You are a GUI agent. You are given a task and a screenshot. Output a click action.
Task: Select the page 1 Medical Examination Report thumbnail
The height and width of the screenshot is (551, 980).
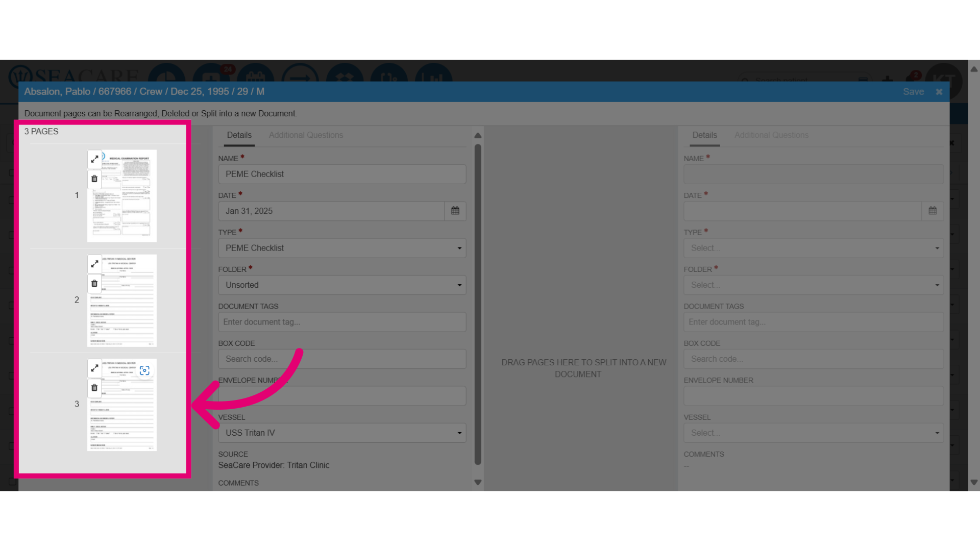[122, 196]
